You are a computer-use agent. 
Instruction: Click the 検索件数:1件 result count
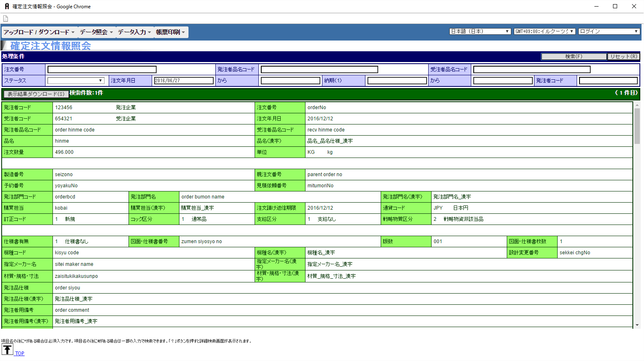point(86,93)
